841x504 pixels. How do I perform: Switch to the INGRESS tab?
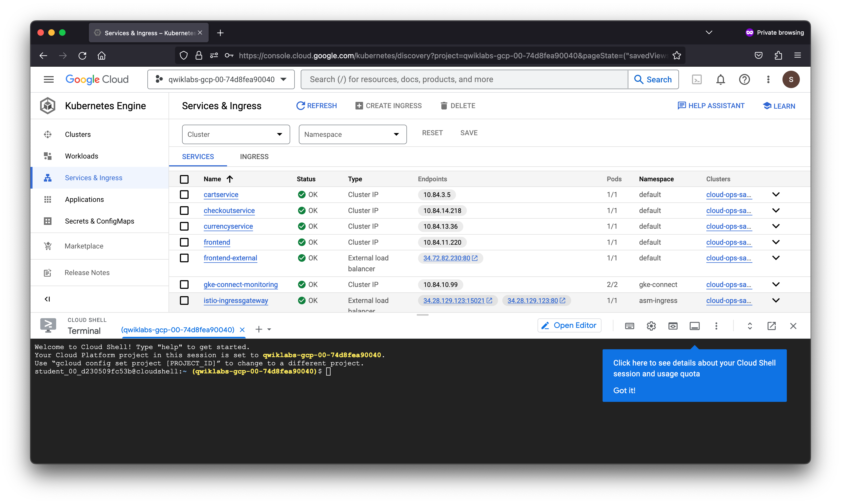(x=254, y=157)
